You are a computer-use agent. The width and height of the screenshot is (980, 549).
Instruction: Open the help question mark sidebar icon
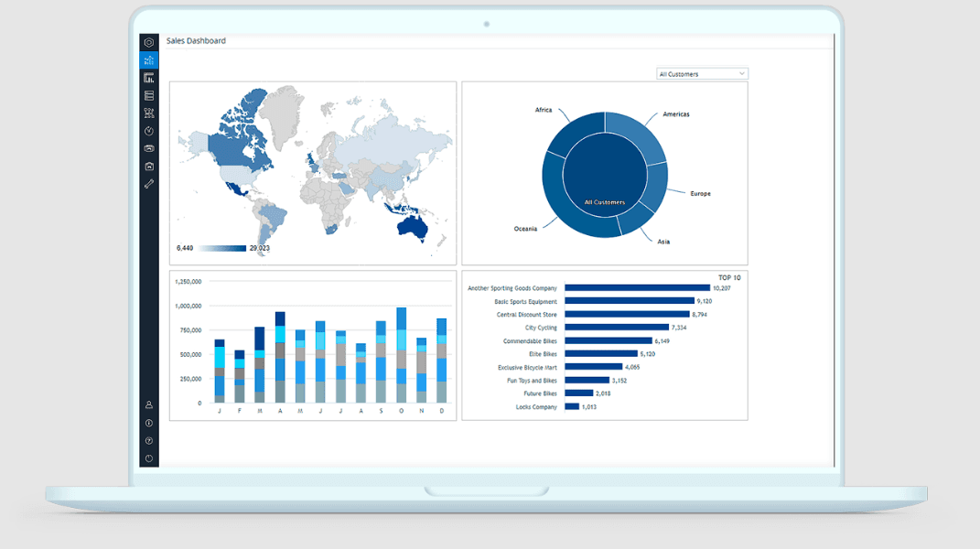click(149, 441)
